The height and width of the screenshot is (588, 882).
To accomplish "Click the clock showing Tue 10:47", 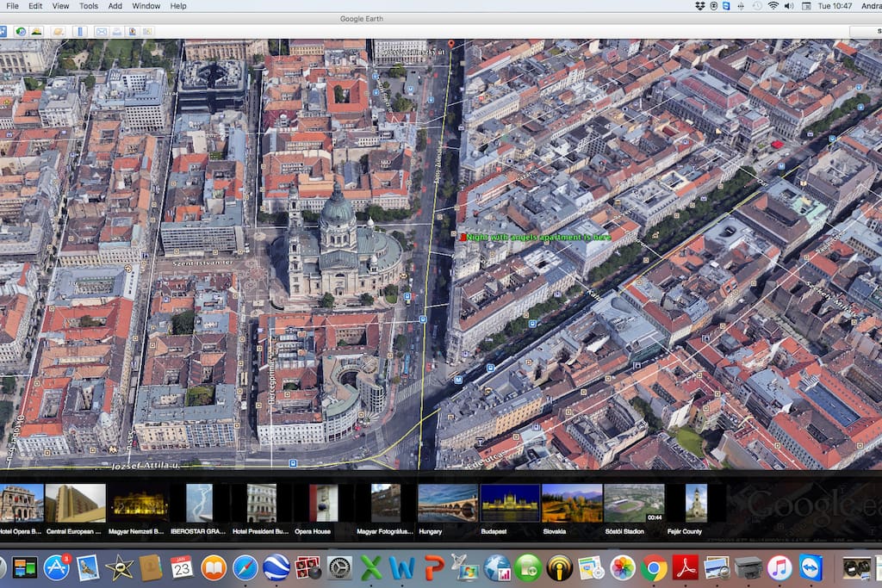I will pos(835,6).
